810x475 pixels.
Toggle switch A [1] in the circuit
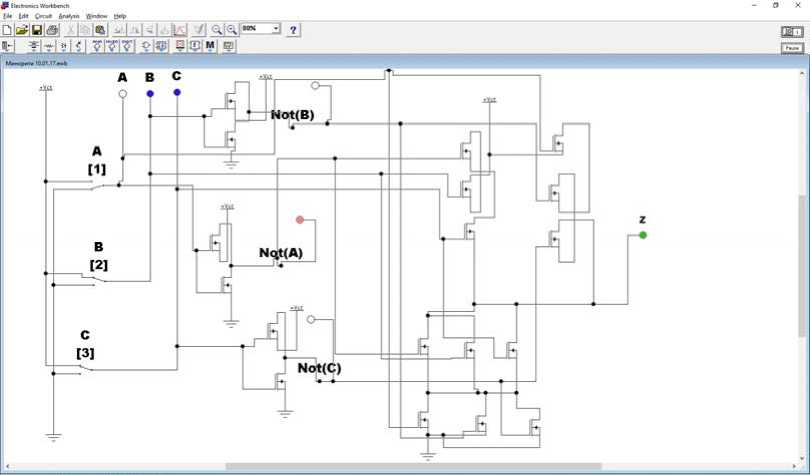pos(105,183)
